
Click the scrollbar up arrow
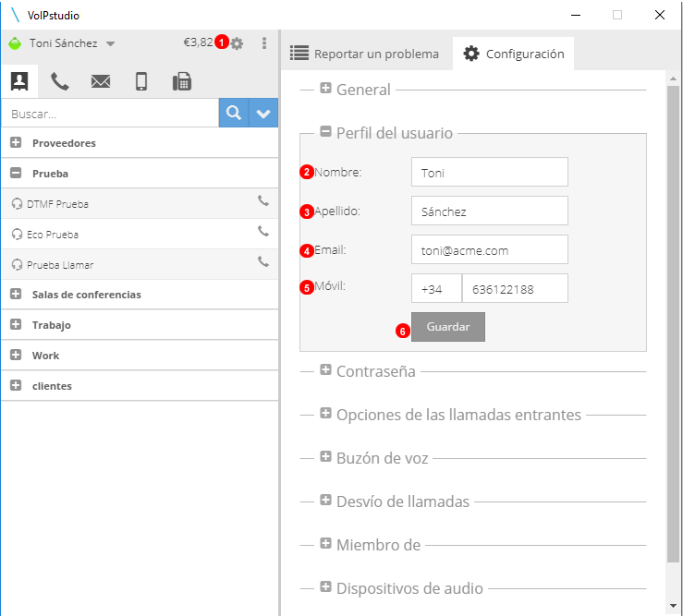673,79
